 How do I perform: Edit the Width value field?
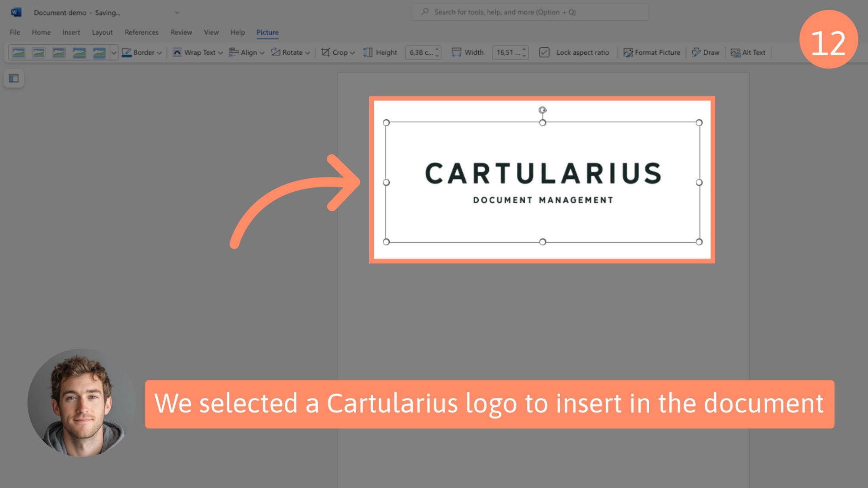coord(507,52)
